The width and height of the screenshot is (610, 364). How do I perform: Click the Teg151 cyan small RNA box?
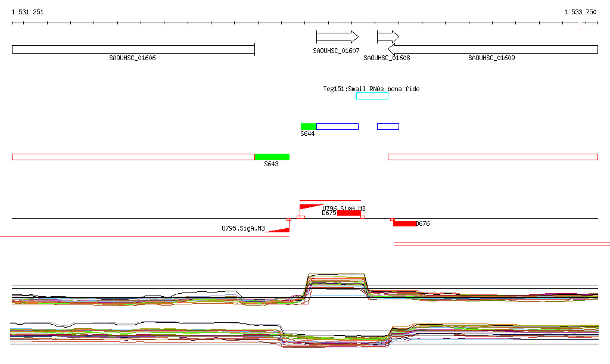pos(372,96)
